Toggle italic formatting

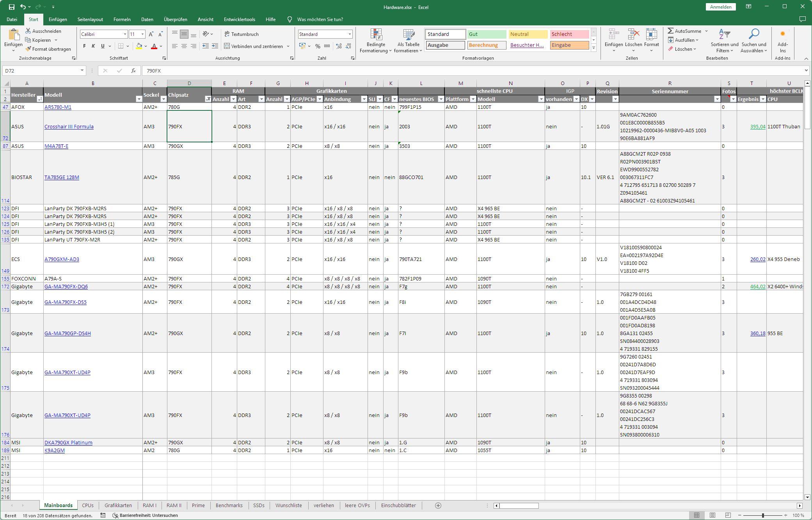(93, 46)
